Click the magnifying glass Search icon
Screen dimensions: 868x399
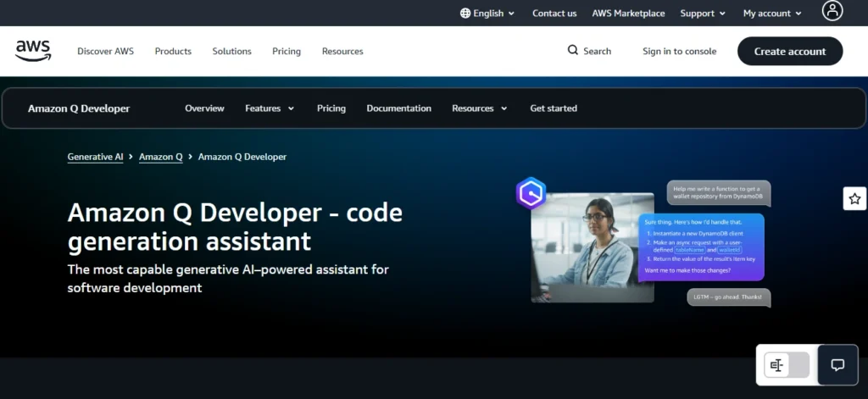click(573, 51)
